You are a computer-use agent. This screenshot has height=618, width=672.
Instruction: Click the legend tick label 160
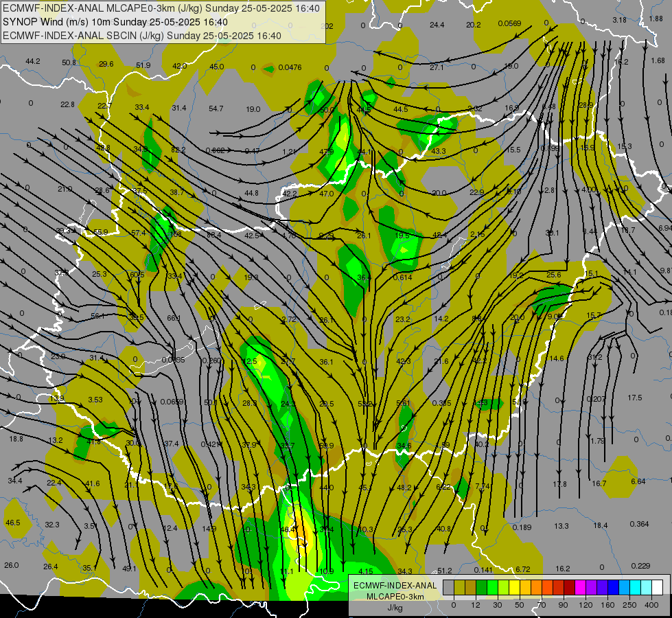[x=607, y=605]
